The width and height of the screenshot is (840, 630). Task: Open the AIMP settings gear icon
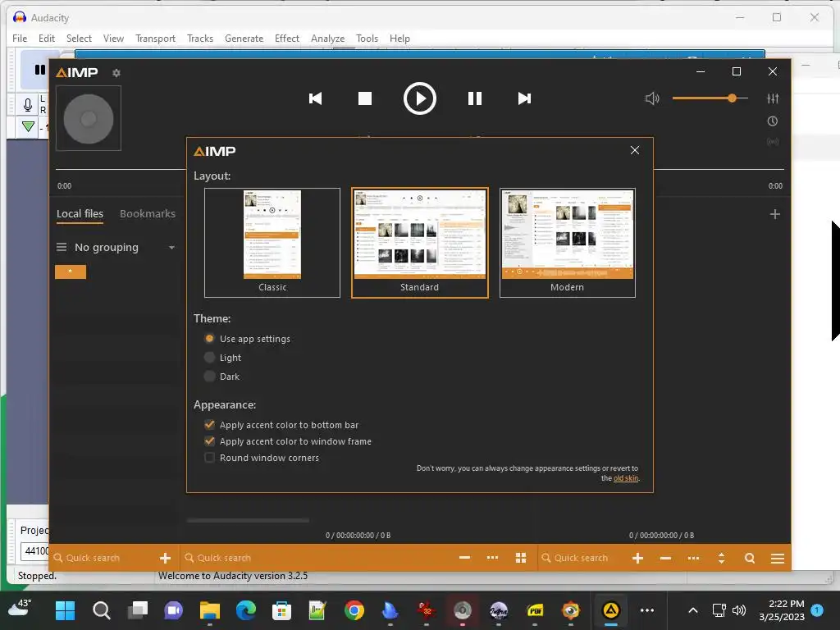116,73
